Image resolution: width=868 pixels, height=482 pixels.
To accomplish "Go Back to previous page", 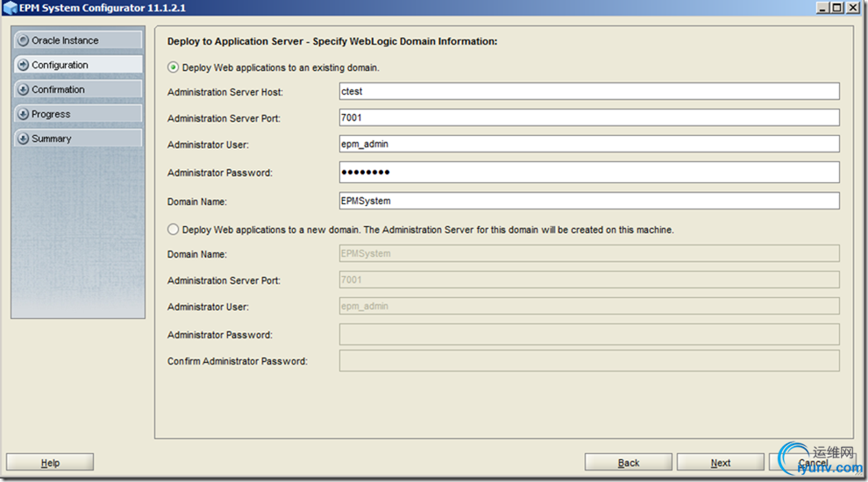I will (629, 463).
